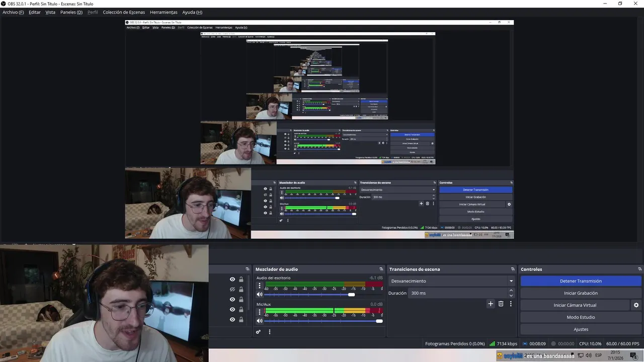Mute the Mic/Aux channel
Screen dimensions: 644x362
click(260, 321)
